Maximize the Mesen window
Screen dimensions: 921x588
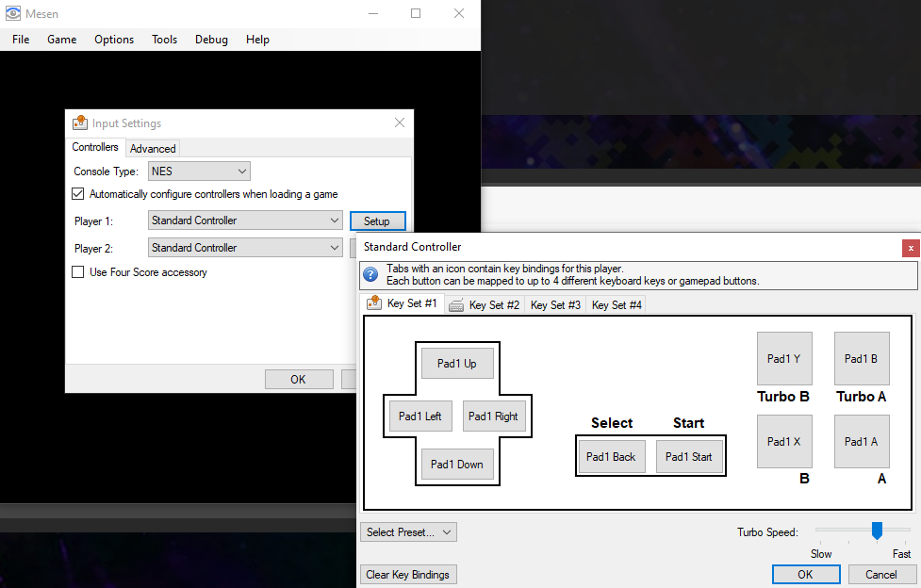point(416,13)
